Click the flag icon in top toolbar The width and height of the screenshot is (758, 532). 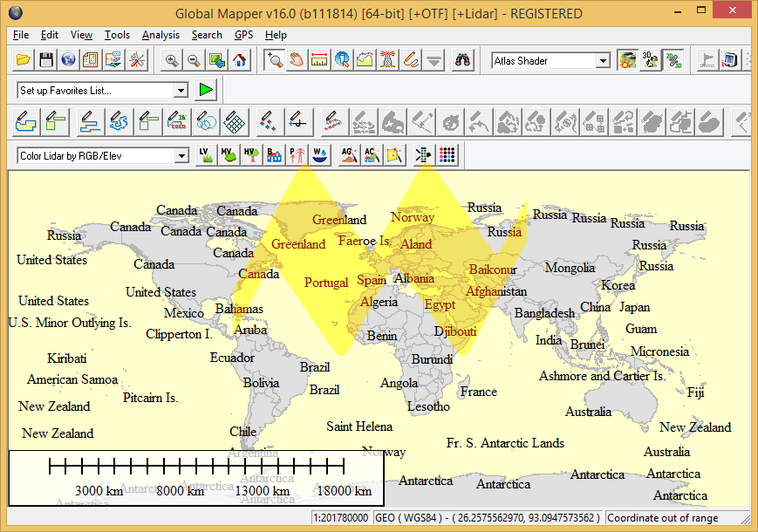point(707,60)
